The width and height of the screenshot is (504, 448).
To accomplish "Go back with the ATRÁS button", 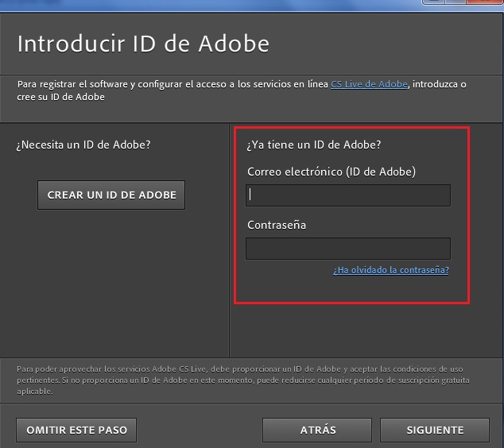I will point(317,430).
